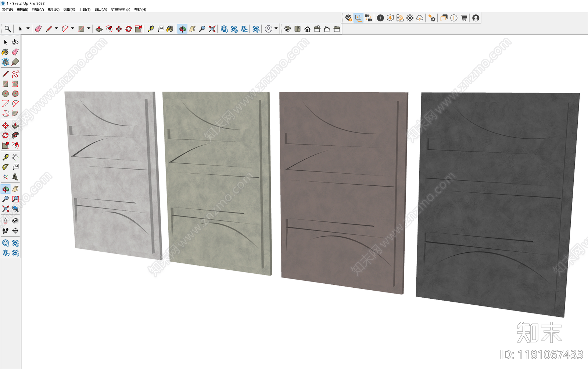Click Zoom Extents in the top toolbar

click(212, 29)
